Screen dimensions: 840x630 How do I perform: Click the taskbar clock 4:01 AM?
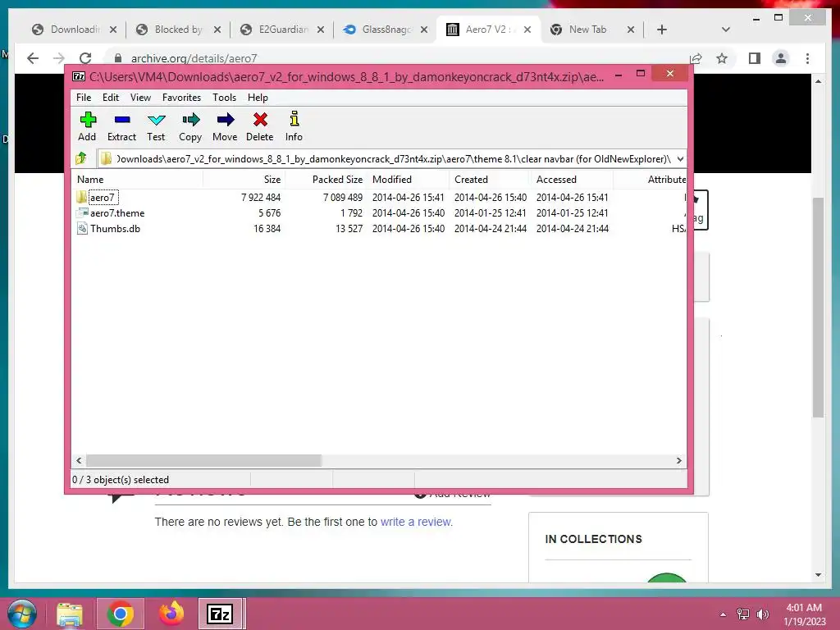(x=804, y=608)
